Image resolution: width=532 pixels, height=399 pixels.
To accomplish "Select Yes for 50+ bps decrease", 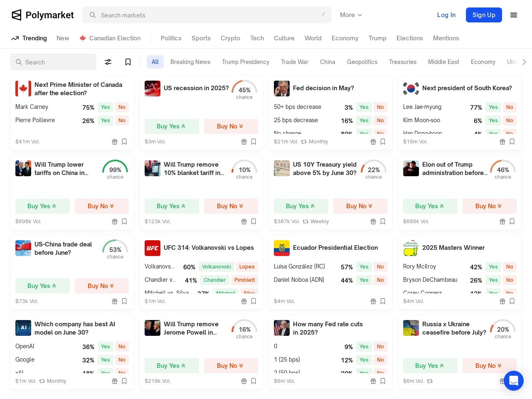I will click(x=364, y=107).
